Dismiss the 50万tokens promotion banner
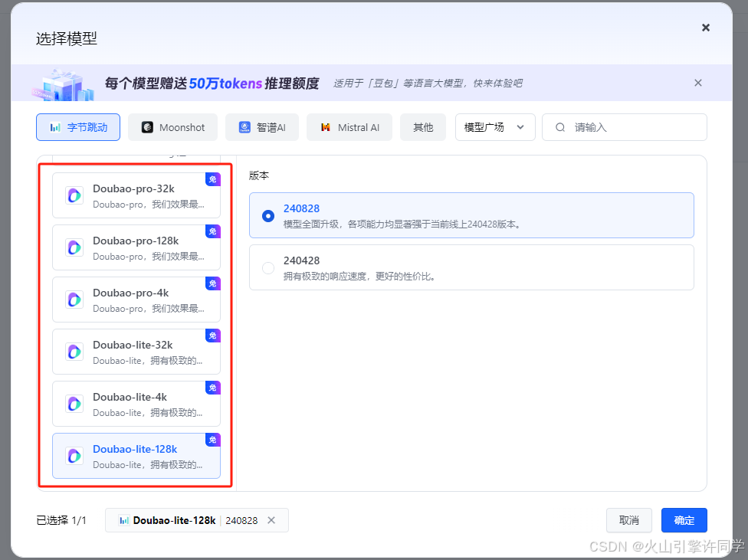 [x=698, y=83]
